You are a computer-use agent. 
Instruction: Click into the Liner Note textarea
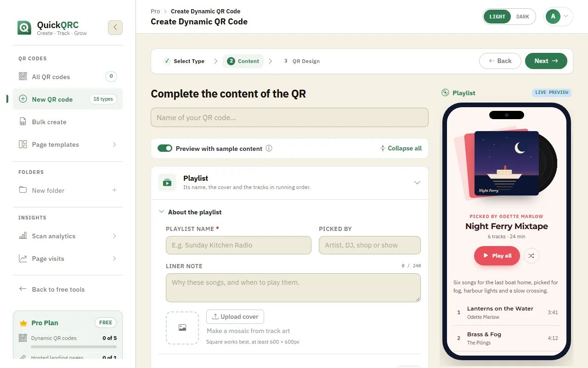(293, 288)
